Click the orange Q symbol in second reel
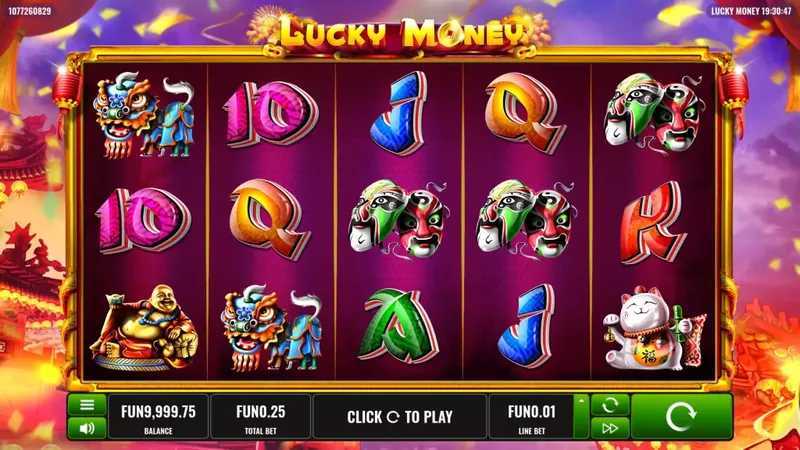 pyautogui.click(x=269, y=220)
